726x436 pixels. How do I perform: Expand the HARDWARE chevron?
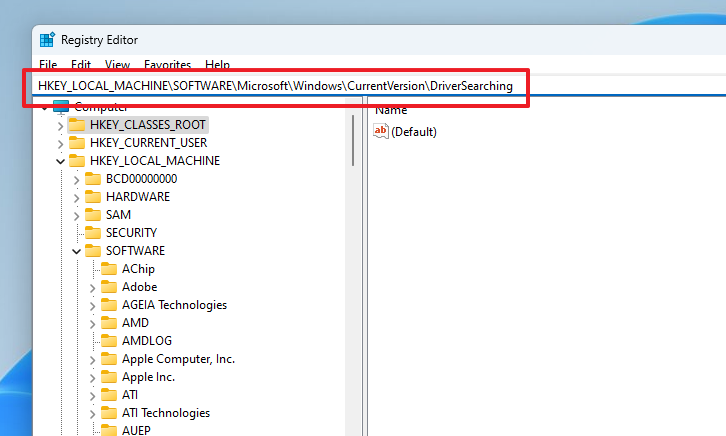click(x=76, y=198)
